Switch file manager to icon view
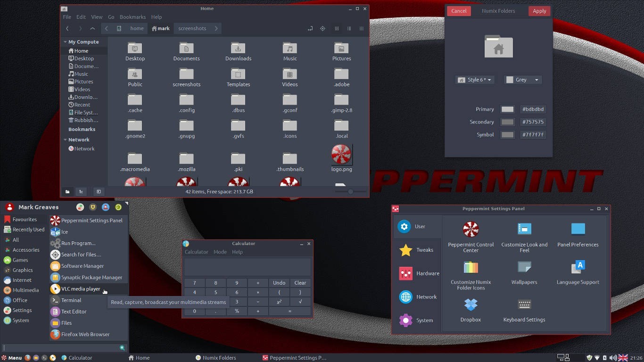Viewport: 644px width, 362px height. (337, 28)
